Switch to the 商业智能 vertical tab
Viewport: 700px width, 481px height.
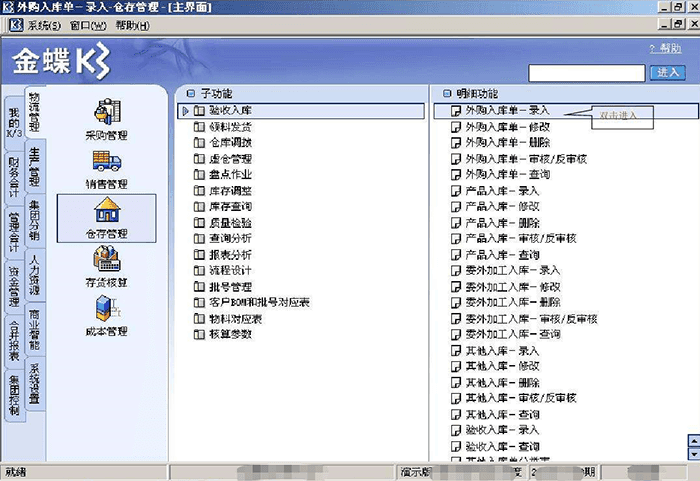(x=35, y=330)
